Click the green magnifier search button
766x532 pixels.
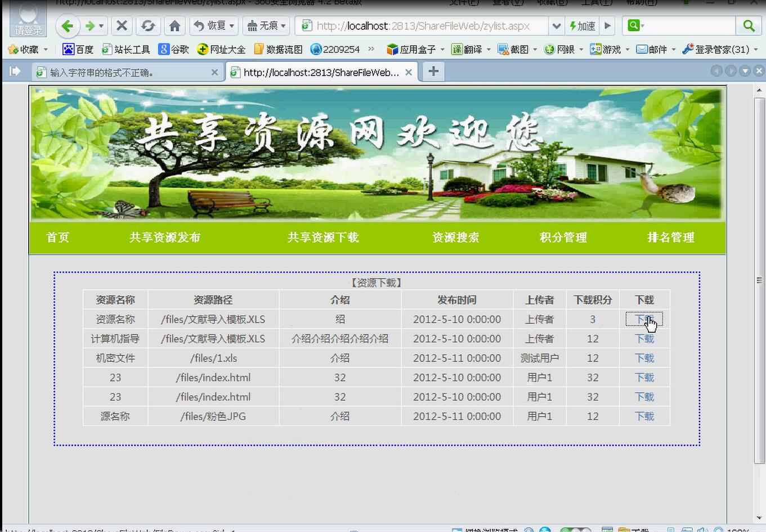pos(749,26)
